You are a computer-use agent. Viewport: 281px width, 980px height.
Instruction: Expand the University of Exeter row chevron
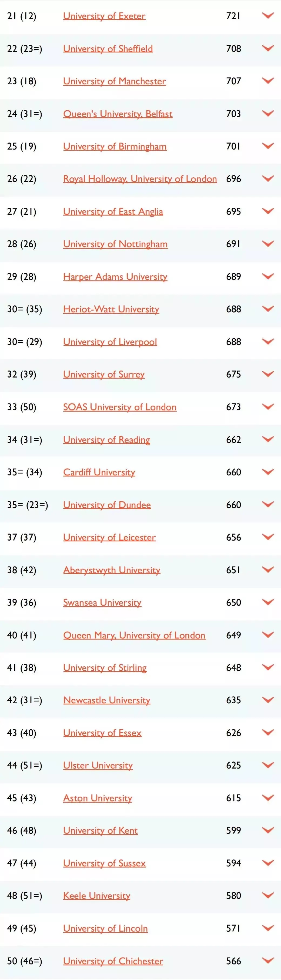point(268,16)
